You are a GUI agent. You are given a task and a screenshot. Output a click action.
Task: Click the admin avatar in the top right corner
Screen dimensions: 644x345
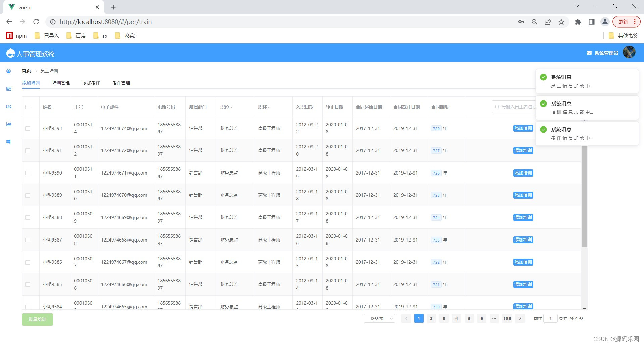[x=629, y=52]
